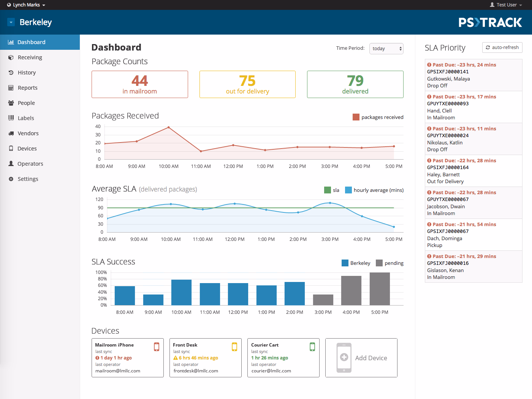
Task: Open SLA item GPSIXFJ0000016 Gislason, Kenan
Action: pos(473,267)
